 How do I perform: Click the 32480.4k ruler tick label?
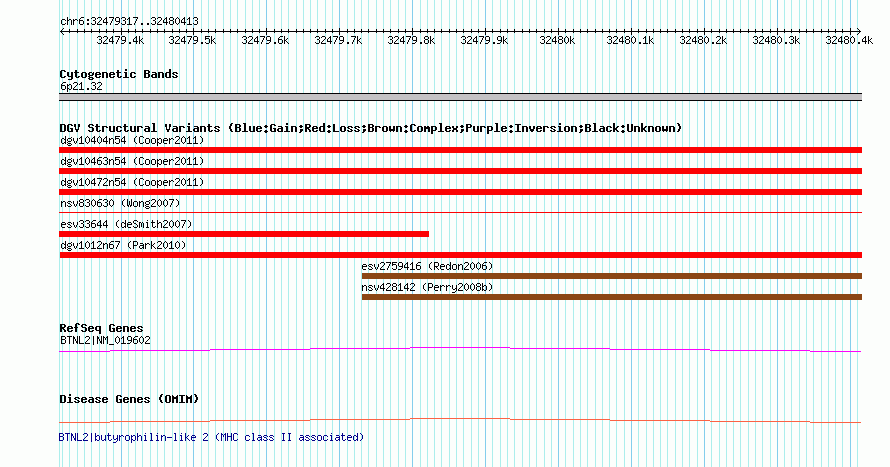pos(849,40)
